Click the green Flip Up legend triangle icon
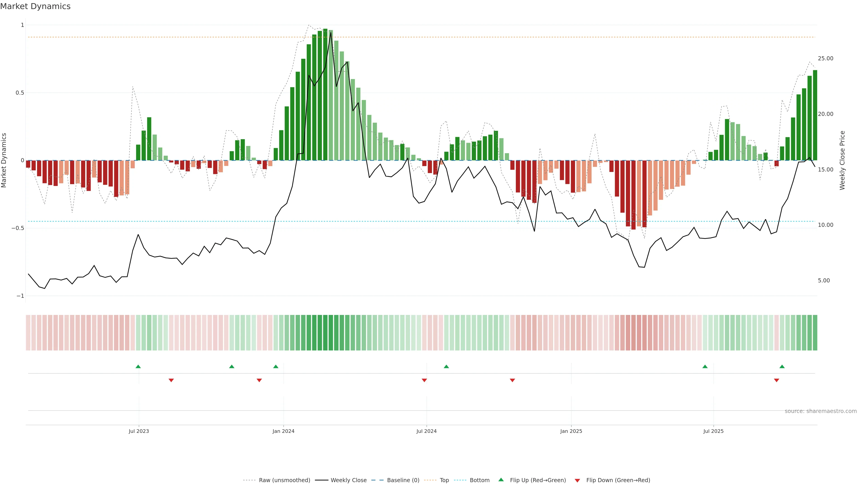868x488 pixels. click(x=501, y=480)
